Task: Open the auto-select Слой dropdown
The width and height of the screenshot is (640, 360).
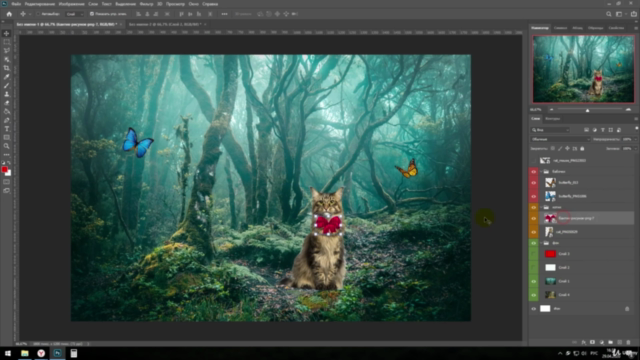Action: 74,14
